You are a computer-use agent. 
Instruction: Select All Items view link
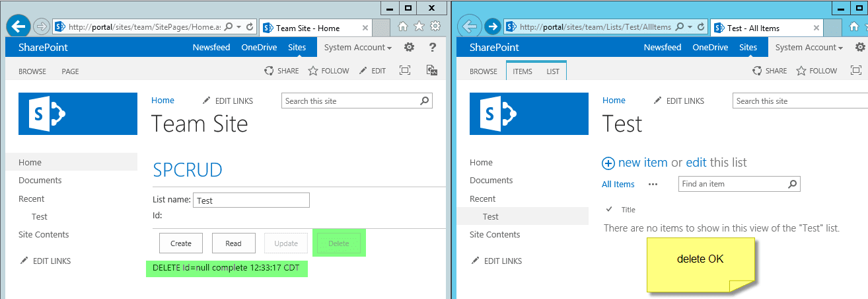tap(618, 185)
